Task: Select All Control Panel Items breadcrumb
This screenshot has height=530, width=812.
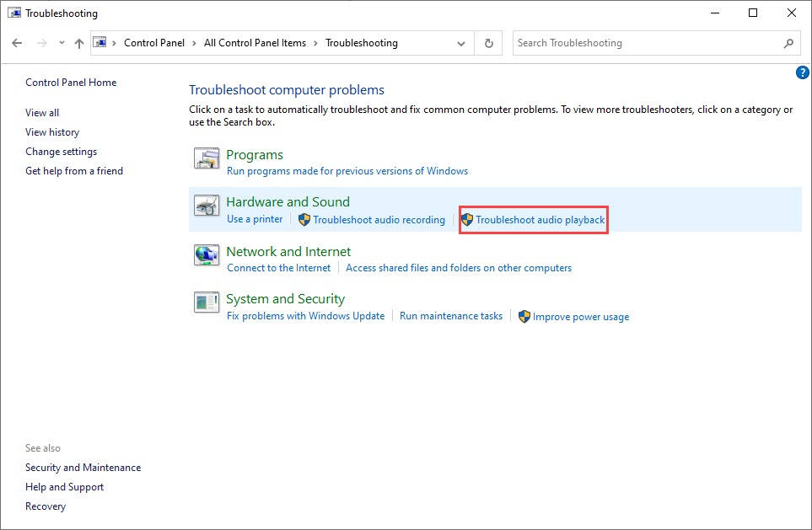Action: click(x=255, y=43)
